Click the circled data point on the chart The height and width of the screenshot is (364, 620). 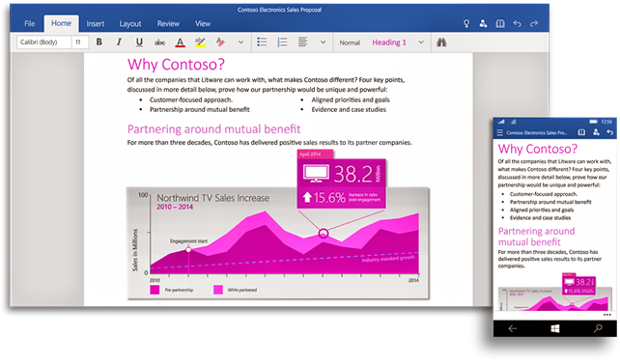pos(324,234)
